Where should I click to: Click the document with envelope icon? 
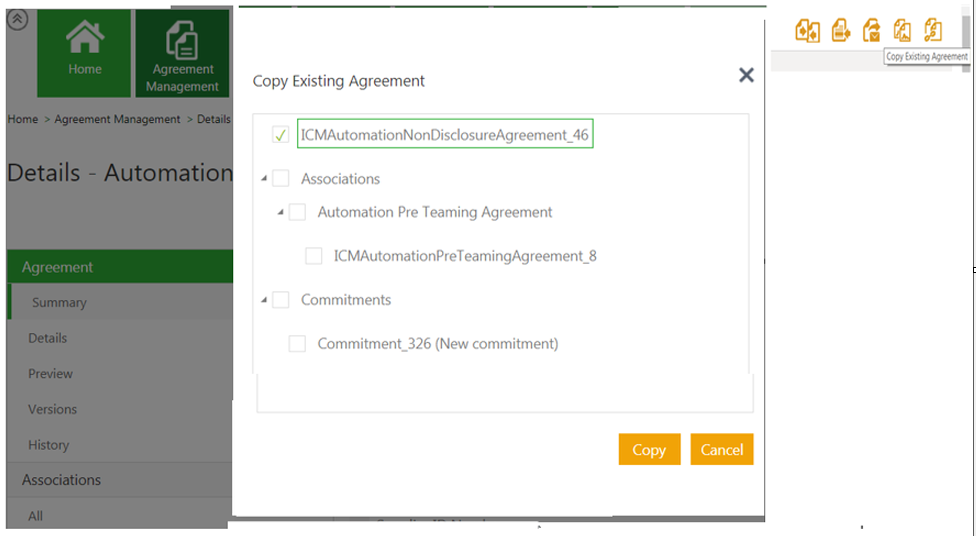[871, 30]
